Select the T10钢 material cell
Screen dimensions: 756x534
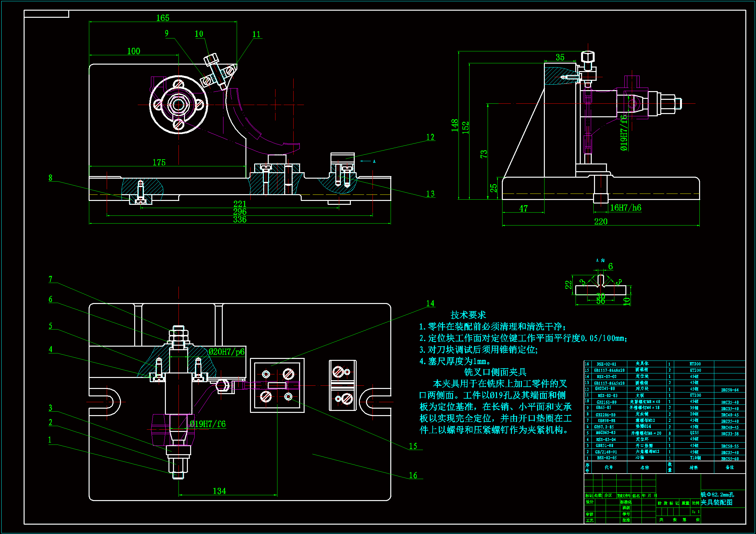pos(695,458)
